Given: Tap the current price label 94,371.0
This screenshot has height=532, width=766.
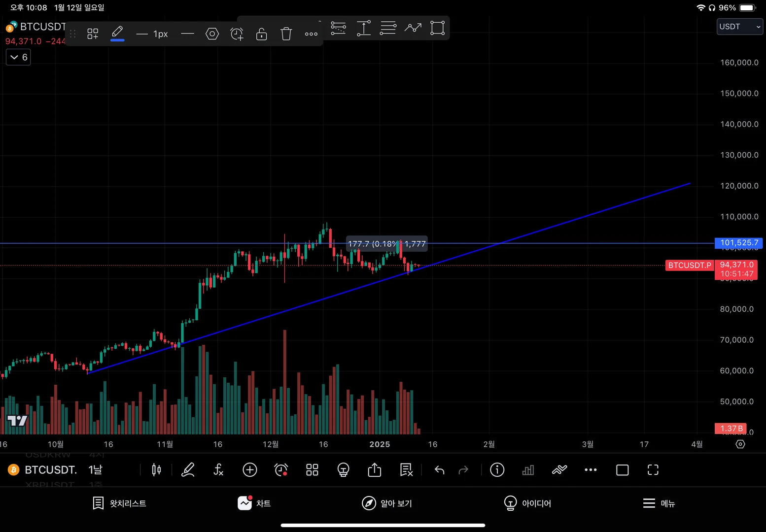Looking at the screenshot, I should coord(736,265).
